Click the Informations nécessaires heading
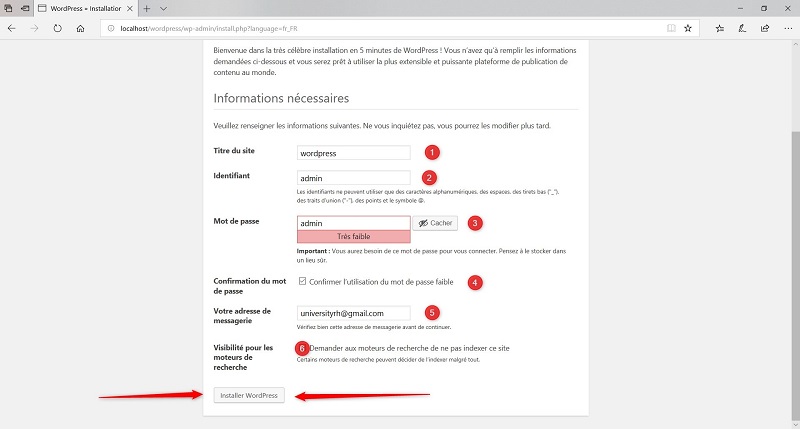Image resolution: width=800 pixels, height=429 pixels. click(x=281, y=98)
